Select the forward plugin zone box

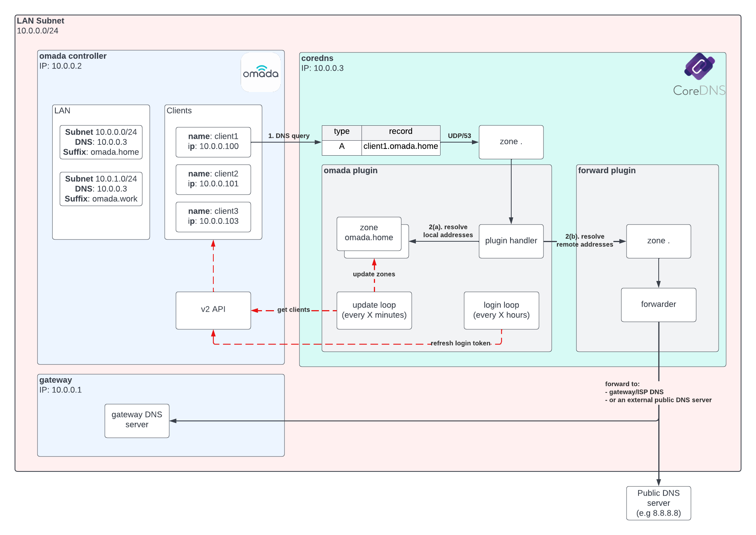[x=658, y=241]
